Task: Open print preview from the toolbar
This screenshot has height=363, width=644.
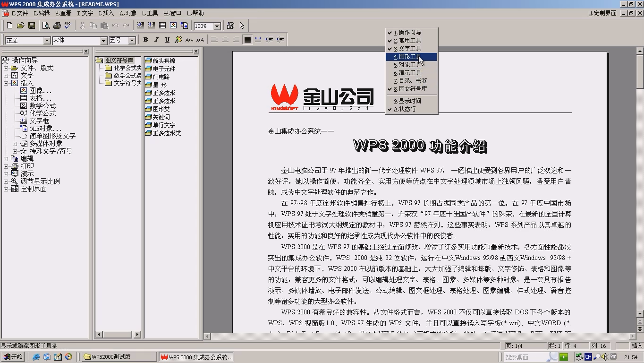Action: pyautogui.click(x=46, y=26)
